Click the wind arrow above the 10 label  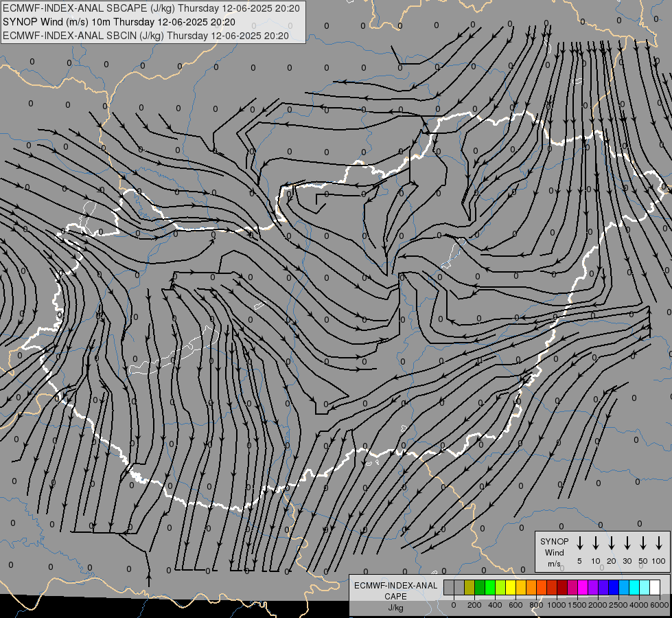(595, 543)
